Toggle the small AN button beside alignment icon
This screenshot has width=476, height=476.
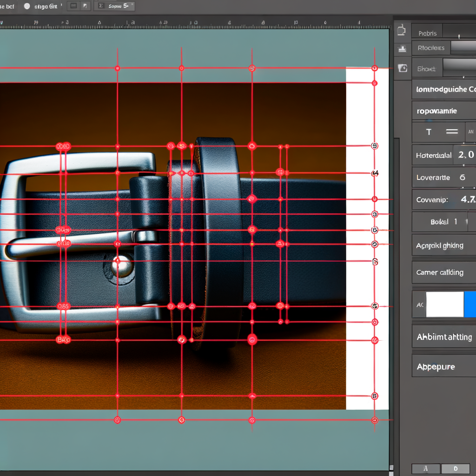coord(470,132)
